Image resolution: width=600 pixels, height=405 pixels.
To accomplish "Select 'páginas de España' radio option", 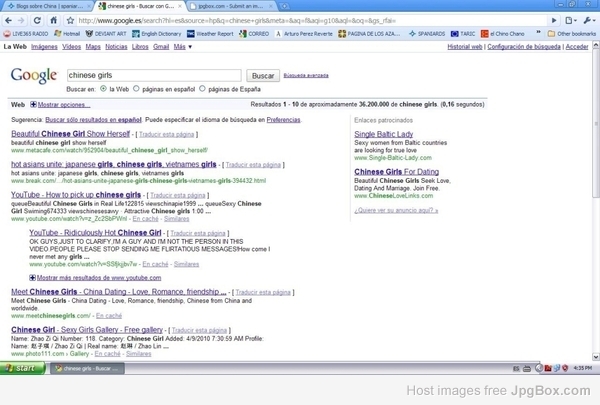I will 203,88.
